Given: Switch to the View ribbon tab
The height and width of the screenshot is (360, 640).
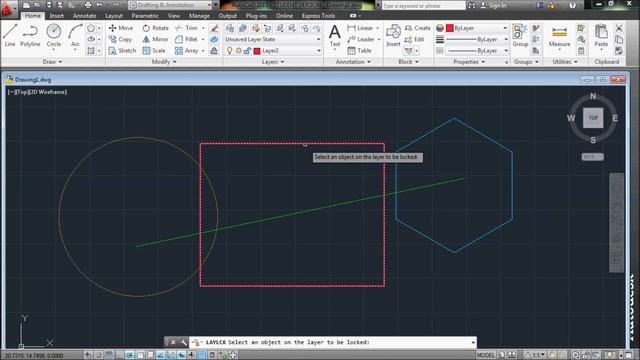Looking at the screenshot, I should point(174,16).
